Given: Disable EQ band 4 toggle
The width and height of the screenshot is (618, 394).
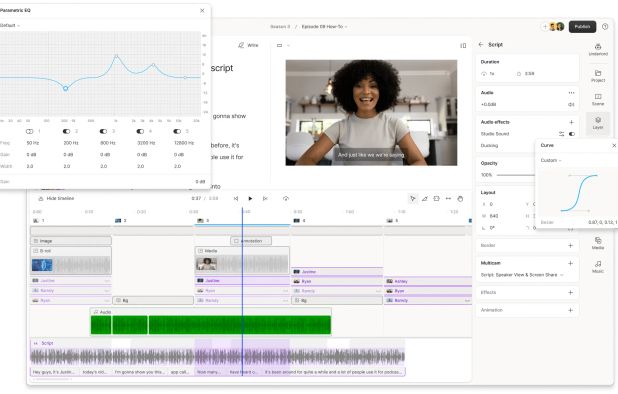Looking at the screenshot, I should point(140,131).
